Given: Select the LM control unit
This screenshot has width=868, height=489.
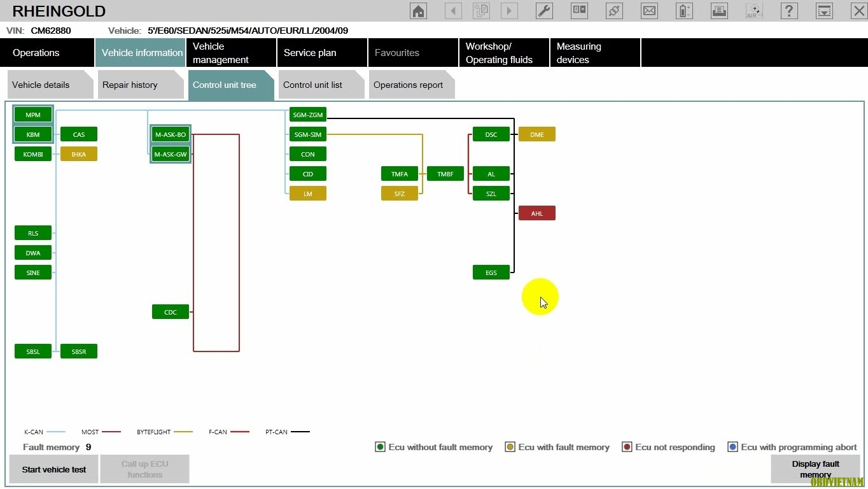Looking at the screenshot, I should point(308,194).
